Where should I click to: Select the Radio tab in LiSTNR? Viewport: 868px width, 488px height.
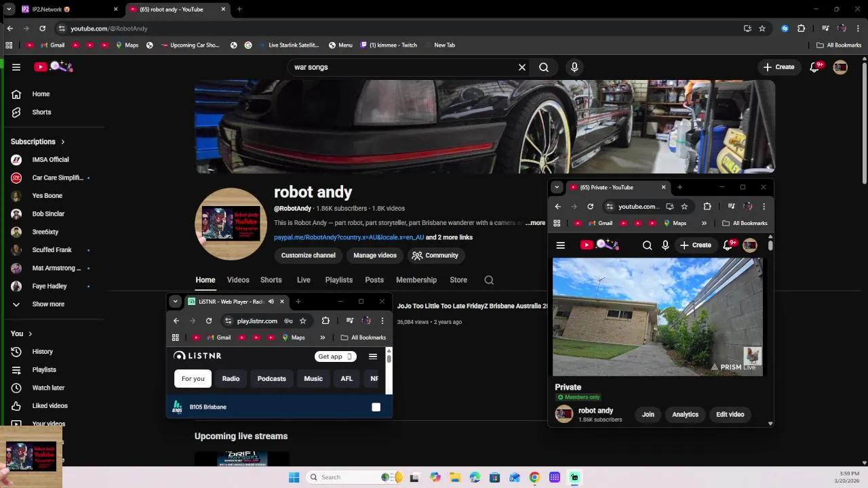point(231,379)
